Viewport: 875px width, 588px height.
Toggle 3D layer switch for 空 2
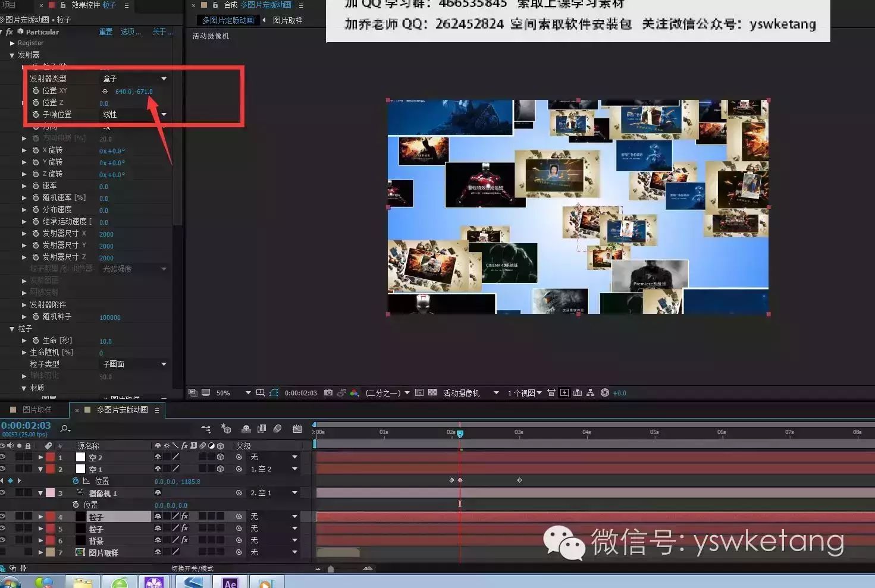[220, 457]
